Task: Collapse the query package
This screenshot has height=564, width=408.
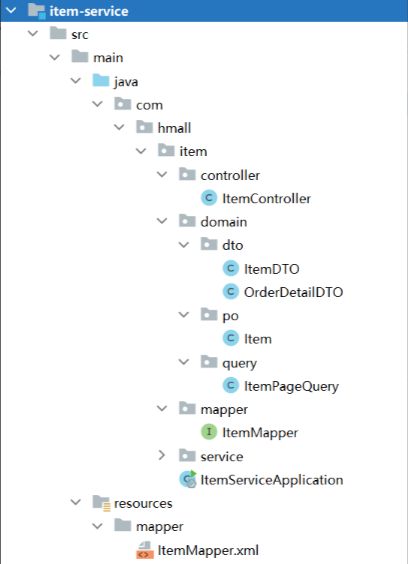Action: [184, 361]
